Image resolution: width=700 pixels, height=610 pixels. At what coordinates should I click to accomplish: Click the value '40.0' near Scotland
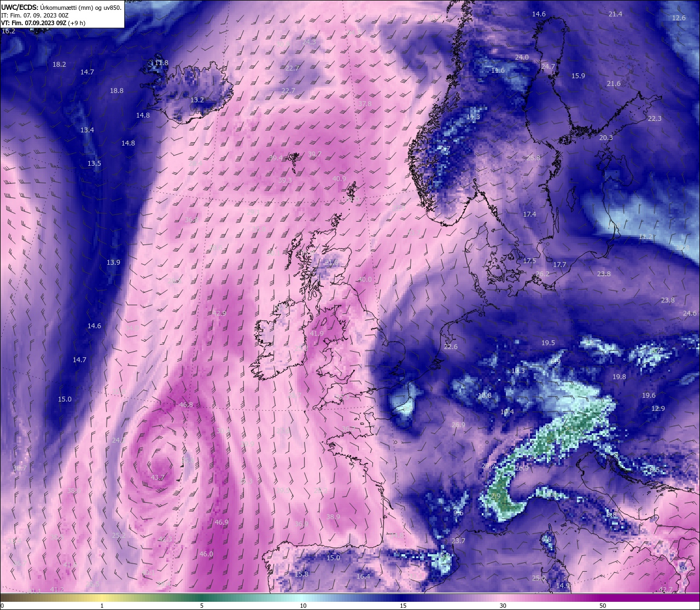click(x=365, y=280)
